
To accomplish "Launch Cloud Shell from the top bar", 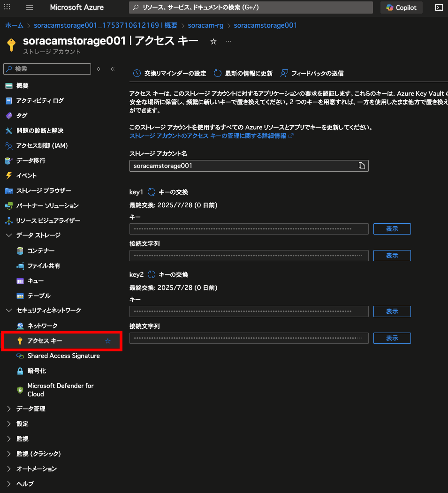I will click(439, 8).
